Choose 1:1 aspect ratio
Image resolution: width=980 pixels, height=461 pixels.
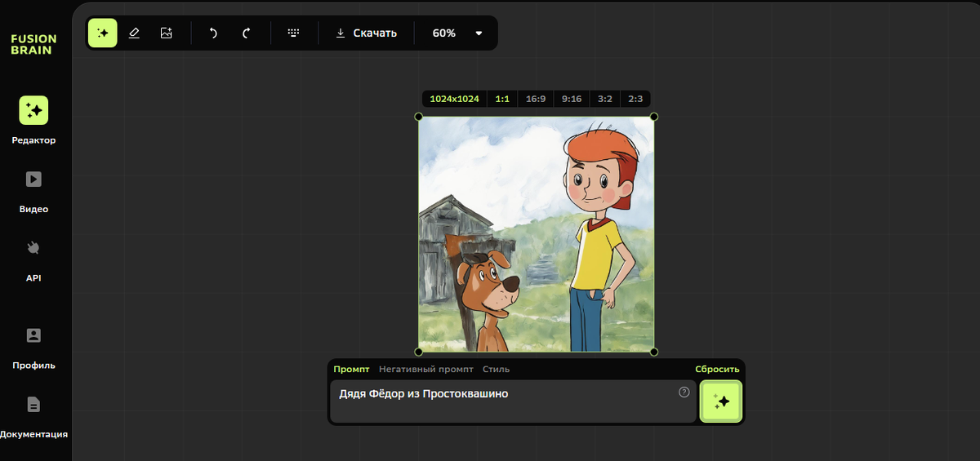point(502,99)
